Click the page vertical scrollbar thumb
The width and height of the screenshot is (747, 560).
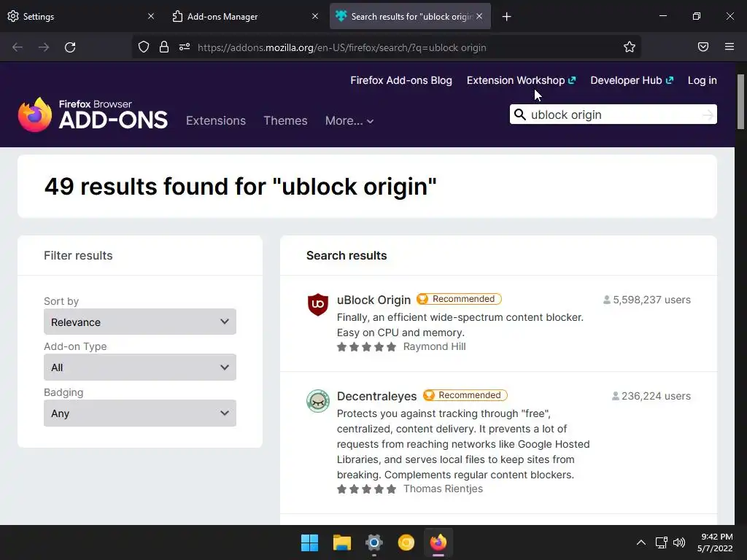coord(740,101)
